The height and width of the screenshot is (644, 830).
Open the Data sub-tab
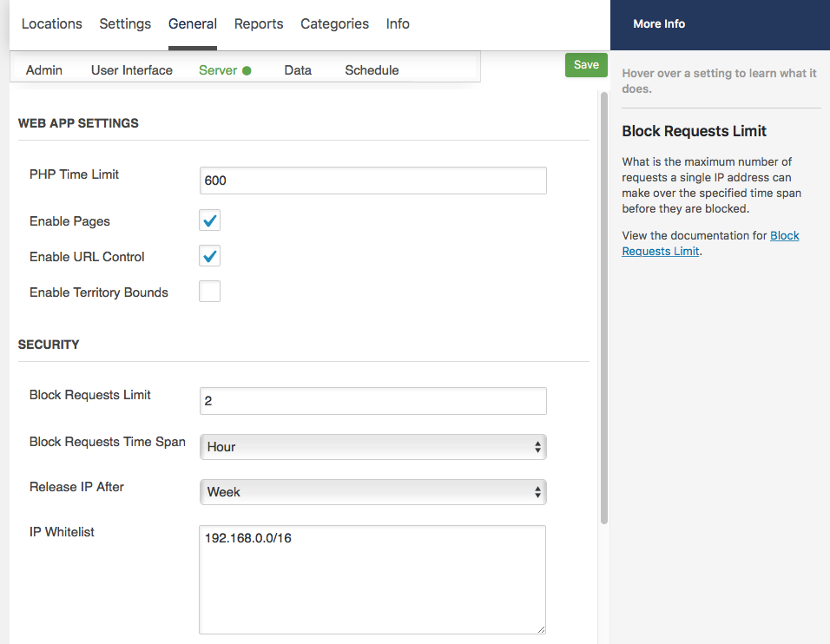[298, 70]
